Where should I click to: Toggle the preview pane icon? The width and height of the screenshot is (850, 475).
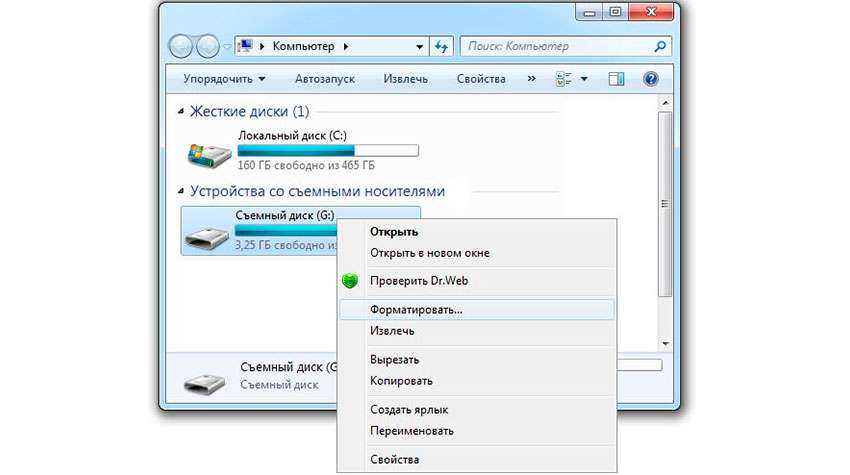[x=616, y=79]
